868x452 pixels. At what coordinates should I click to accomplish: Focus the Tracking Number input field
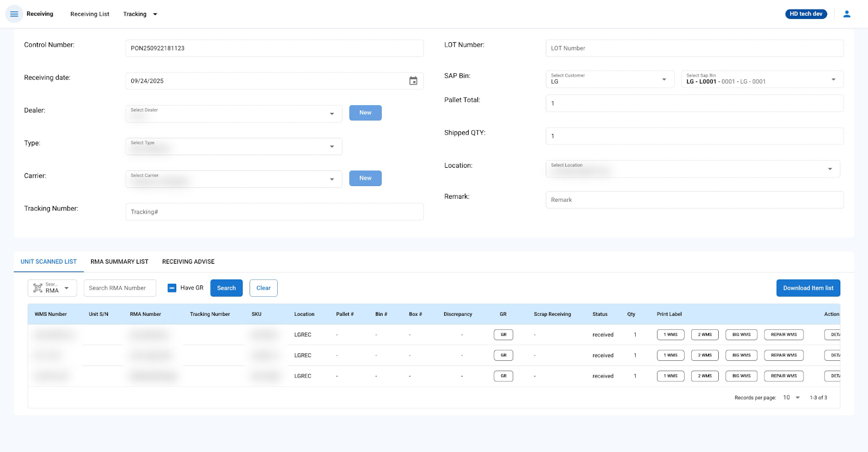274,212
